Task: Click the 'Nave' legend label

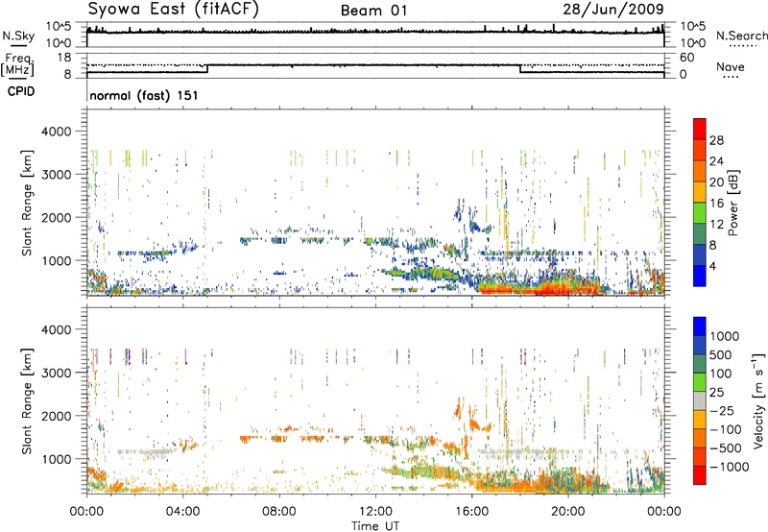Action: [x=731, y=66]
